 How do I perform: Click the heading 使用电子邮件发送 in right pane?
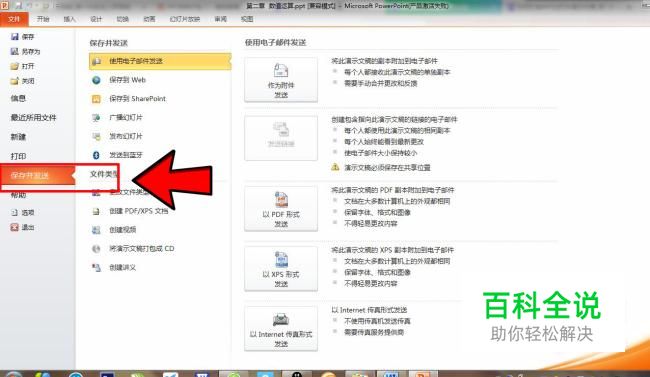(276, 42)
